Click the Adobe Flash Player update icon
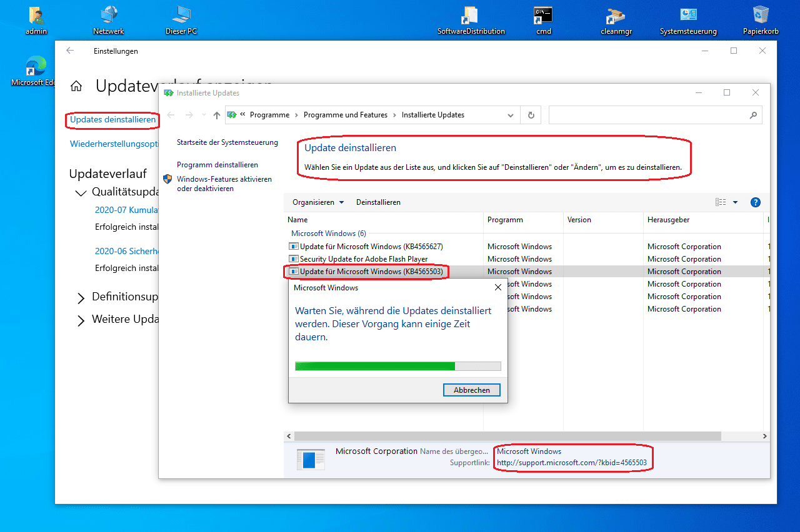 294,259
